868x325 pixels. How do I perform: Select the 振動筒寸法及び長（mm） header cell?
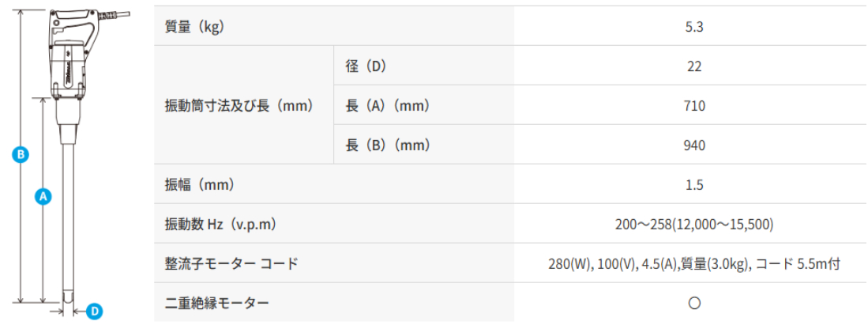pos(239,105)
